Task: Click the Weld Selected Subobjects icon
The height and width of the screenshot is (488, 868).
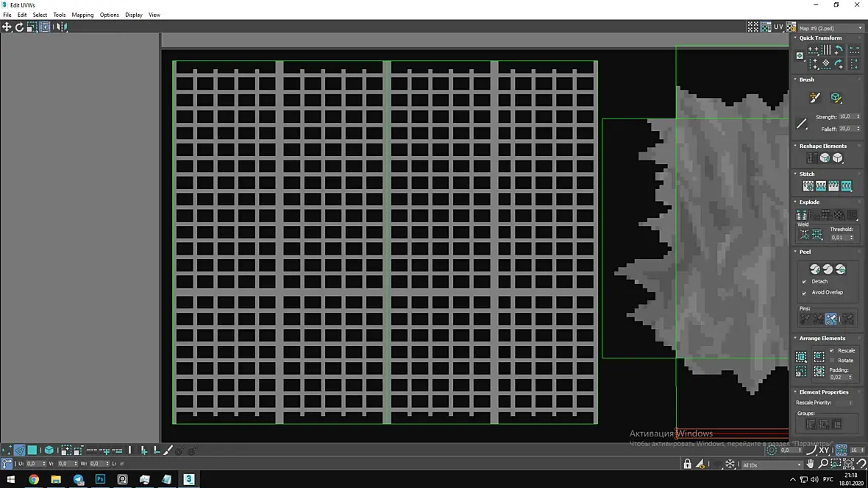Action: coord(817,235)
